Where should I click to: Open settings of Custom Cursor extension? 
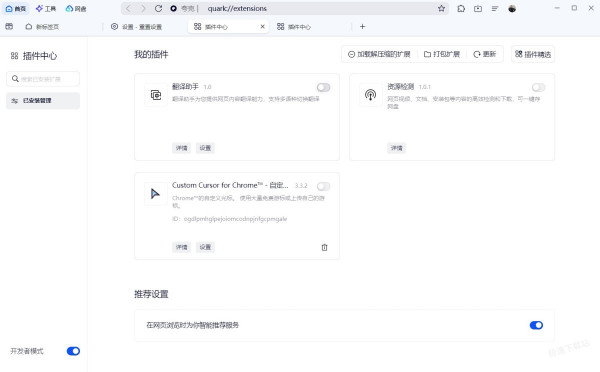(205, 247)
